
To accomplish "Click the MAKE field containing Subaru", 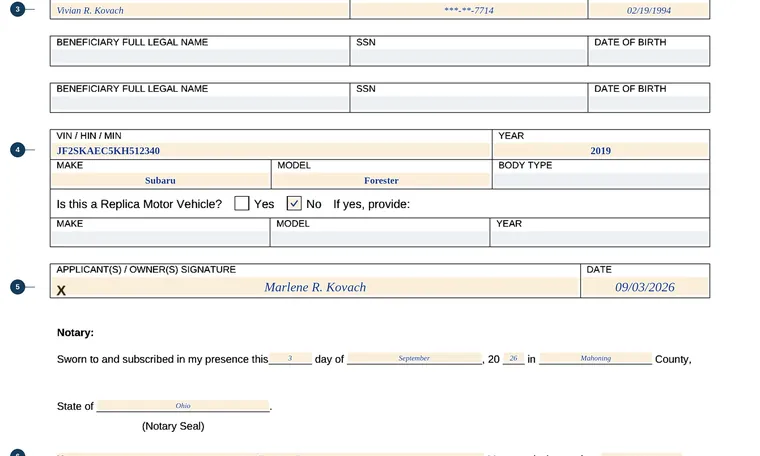I will point(160,180).
